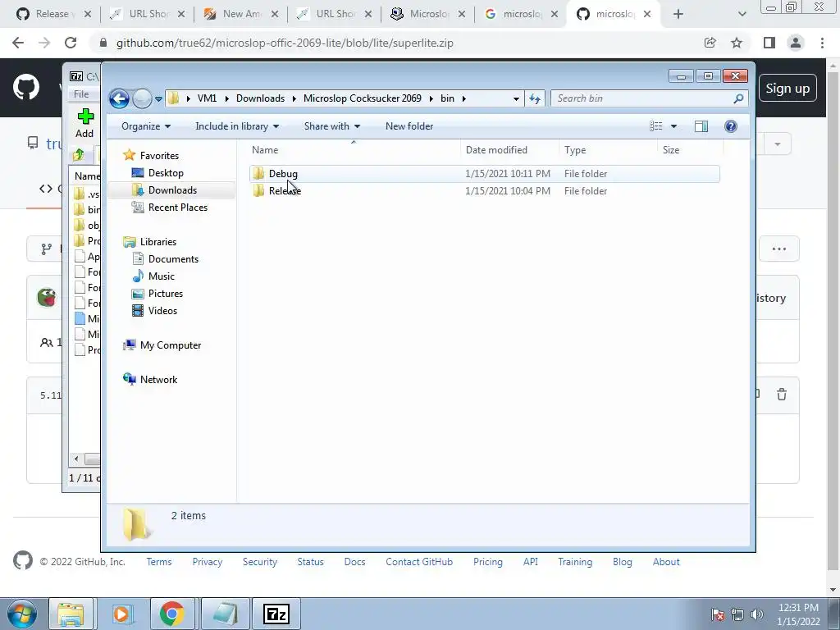The height and width of the screenshot is (630, 840).
Task: Click the GitHub Sign up button
Action: click(787, 89)
